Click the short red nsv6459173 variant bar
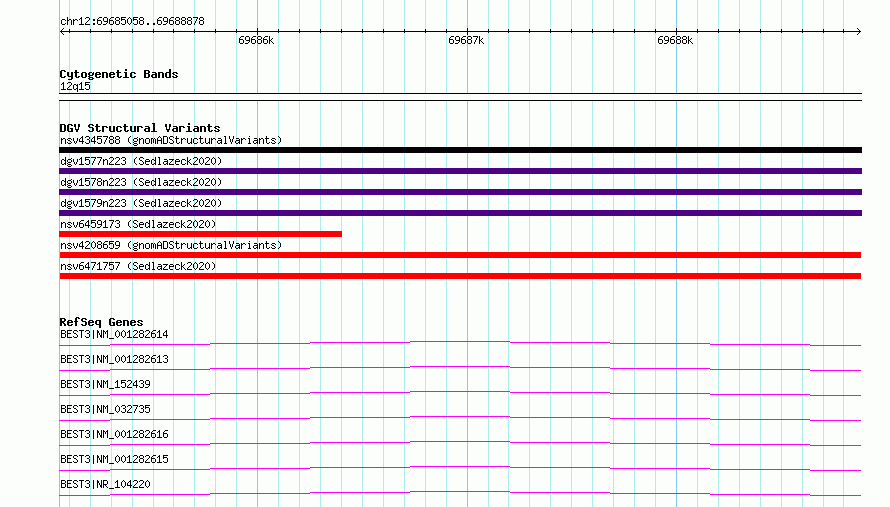 200,234
